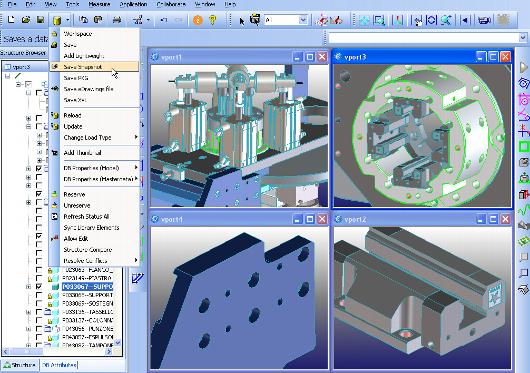
Task: Click the hand pan view icon
Action: tap(418, 21)
